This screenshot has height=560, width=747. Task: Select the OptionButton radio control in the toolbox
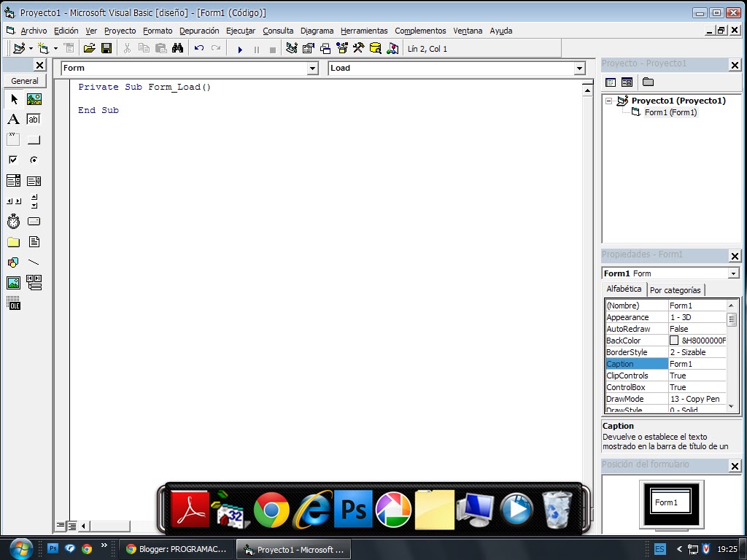(34, 159)
